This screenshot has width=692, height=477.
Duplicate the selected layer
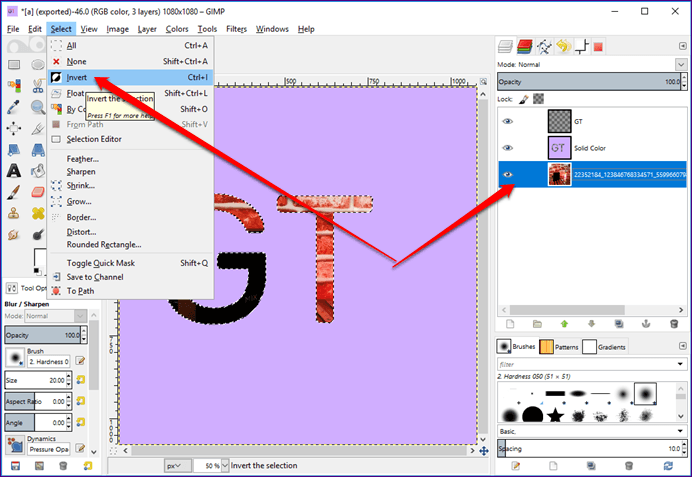619,324
